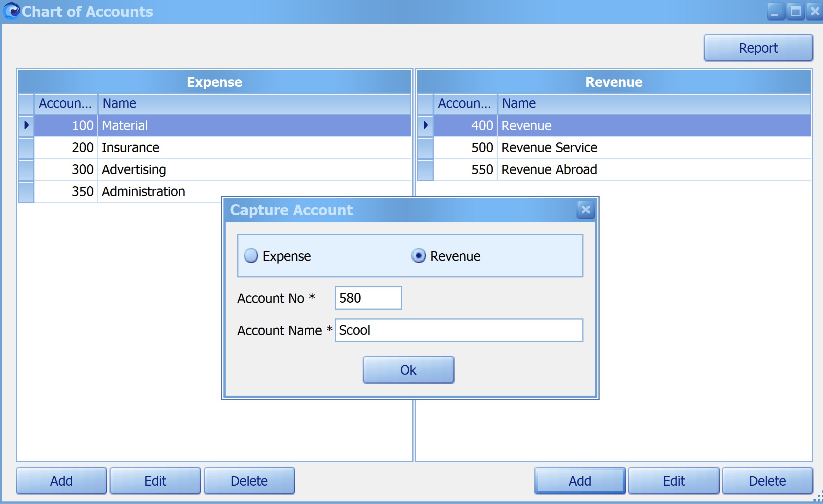Select the Expense radio button
The height and width of the screenshot is (504, 823).
coord(251,256)
